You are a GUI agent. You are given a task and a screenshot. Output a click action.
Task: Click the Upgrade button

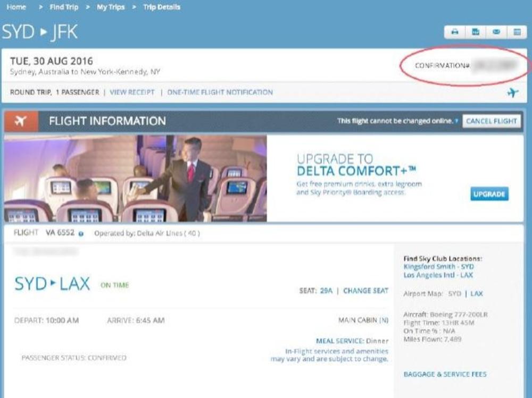(489, 193)
